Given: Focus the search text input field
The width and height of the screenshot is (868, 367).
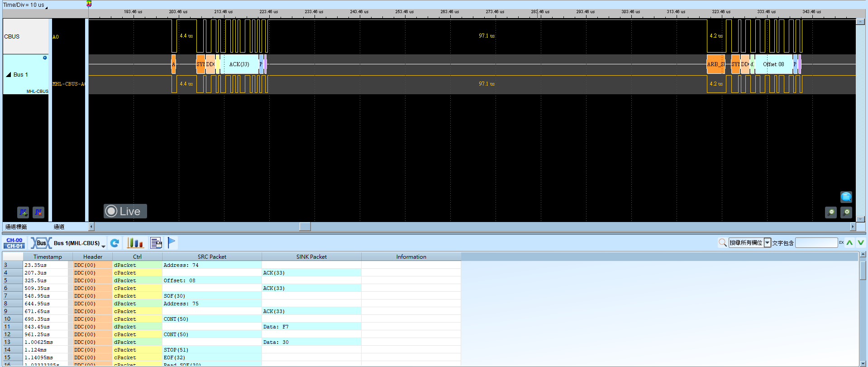Looking at the screenshot, I should tap(816, 243).
